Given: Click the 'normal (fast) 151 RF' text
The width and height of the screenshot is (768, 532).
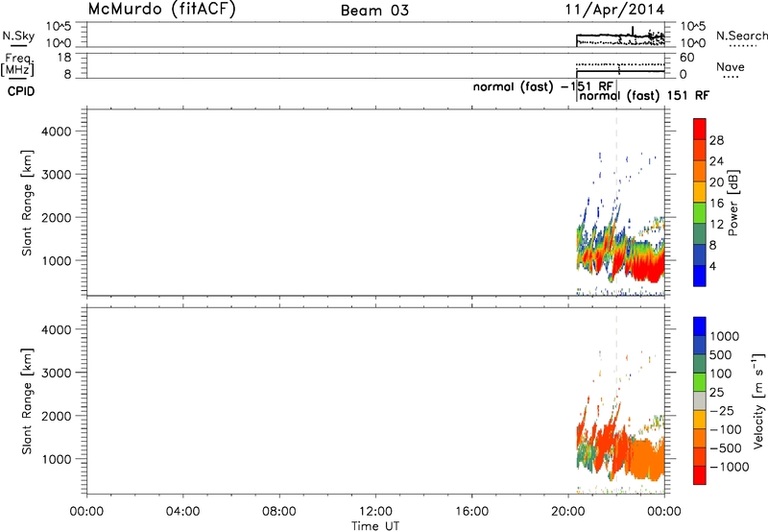Looking at the screenshot, I should pos(644,95).
